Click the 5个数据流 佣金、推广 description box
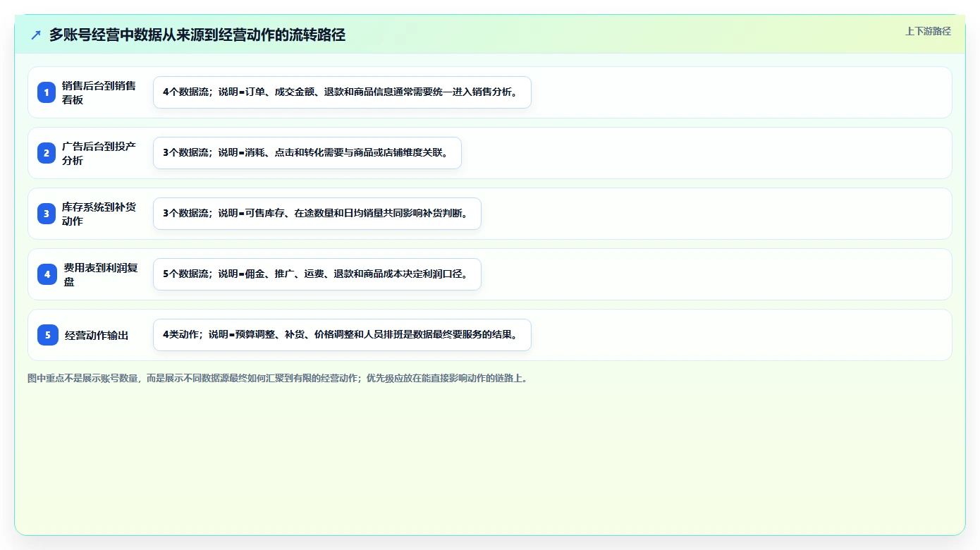Image resolution: width=980 pixels, height=550 pixels. click(x=317, y=274)
